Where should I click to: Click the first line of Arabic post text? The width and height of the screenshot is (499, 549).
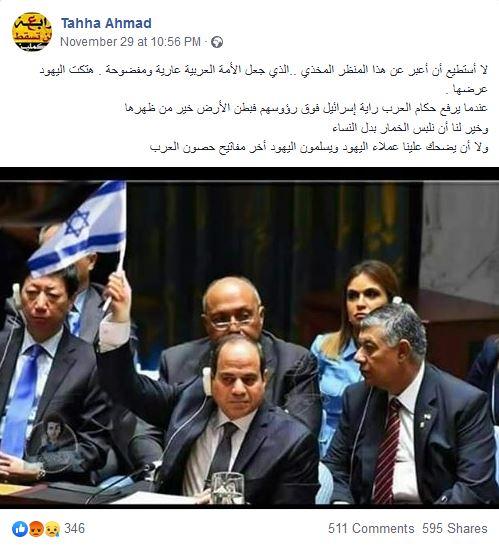coord(263,70)
